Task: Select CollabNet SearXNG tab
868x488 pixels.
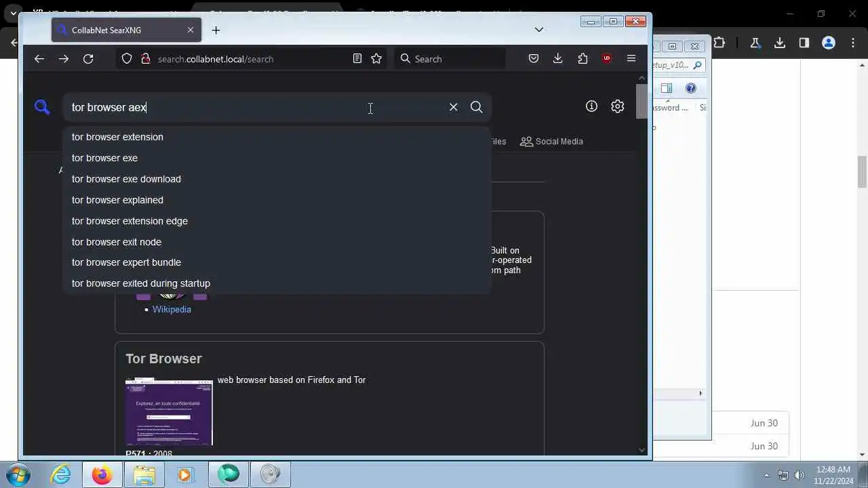Action: [x=126, y=30]
